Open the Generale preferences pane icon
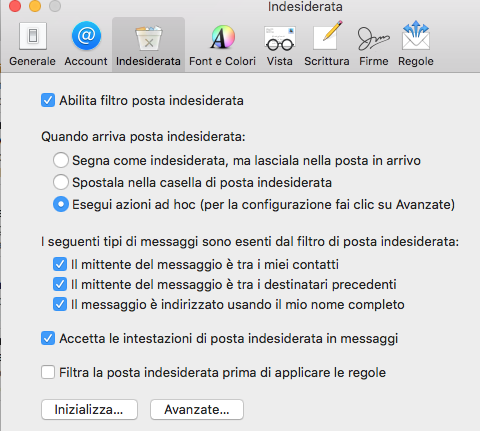Image resolution: width=480 pixels, height=431 pixels. [32, 36]
